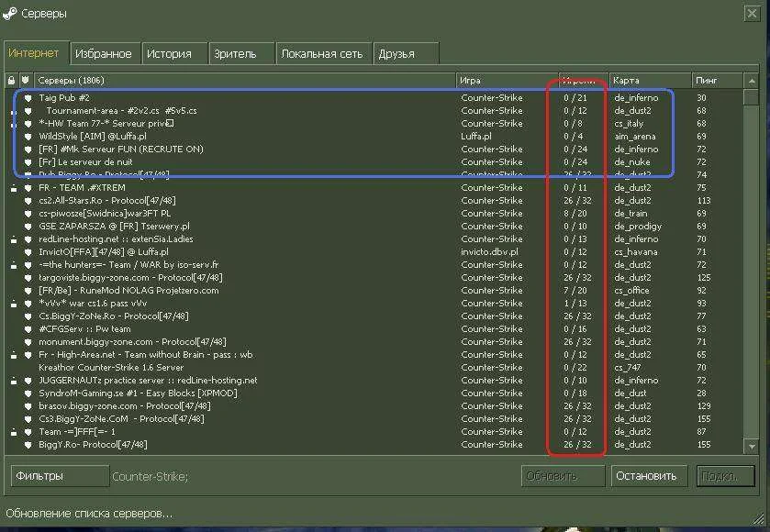Click the Counter-Strike; filter summary text
This screenshot has height=532, width=770.
coord(150,477)
